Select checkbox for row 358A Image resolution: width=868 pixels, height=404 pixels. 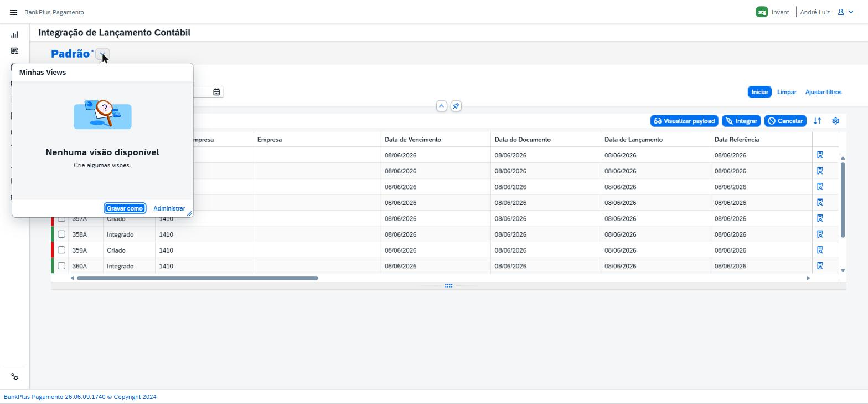click(x=61, y=234)
